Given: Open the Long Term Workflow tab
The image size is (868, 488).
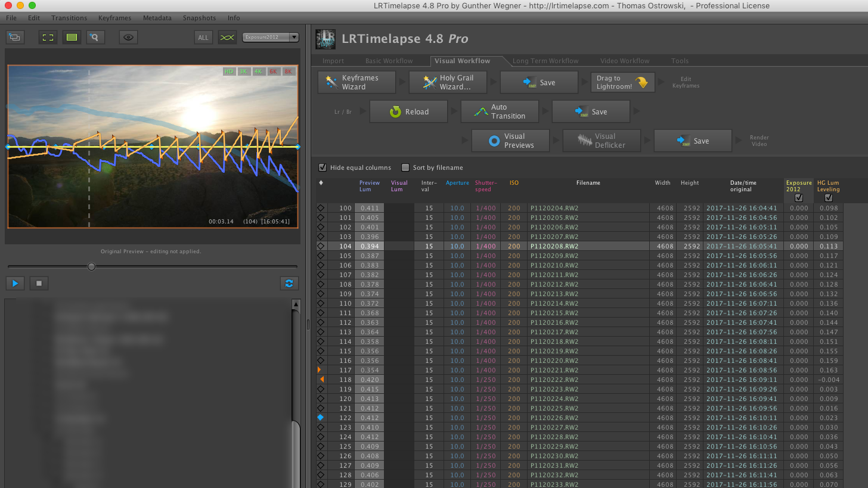Looking at the screenshot, I should [545, 61].
